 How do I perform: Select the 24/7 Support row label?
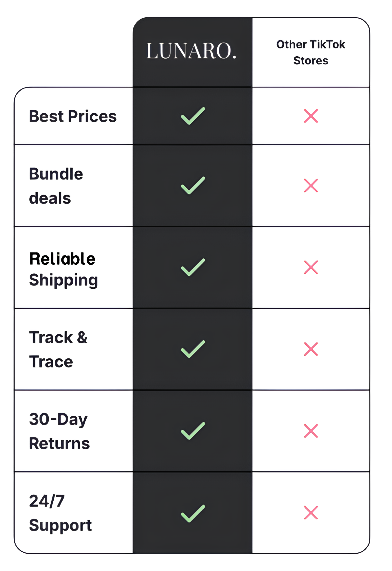(x=60, y=513)
